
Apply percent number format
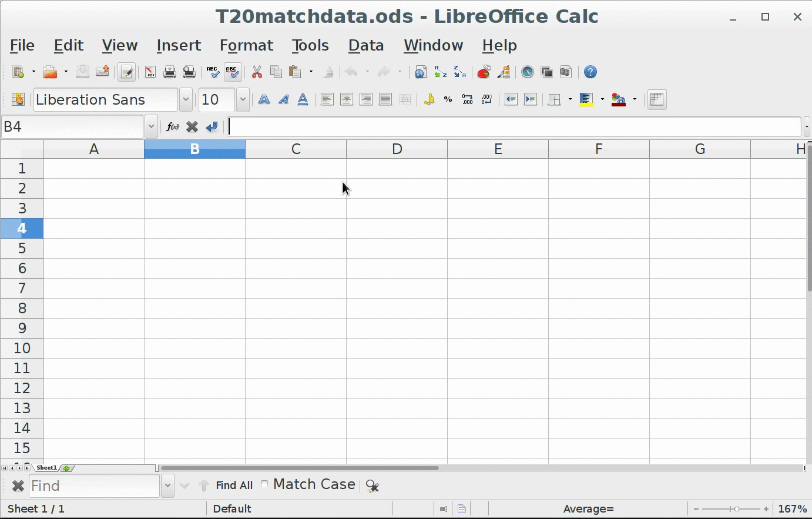[x=448, y=100]
